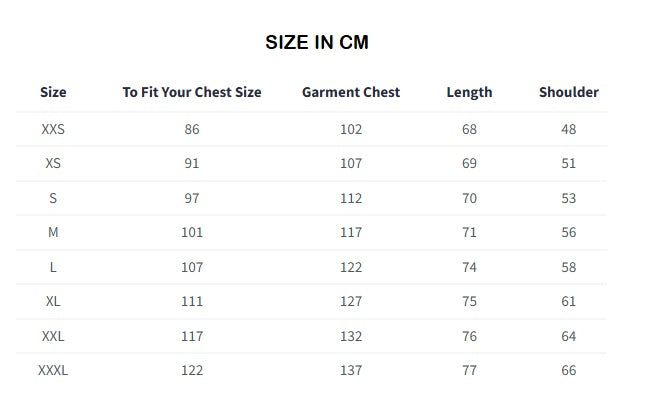The image size is (652, 413).
Task: Select the XXL size row label
Action: click(x=53, y=336)
